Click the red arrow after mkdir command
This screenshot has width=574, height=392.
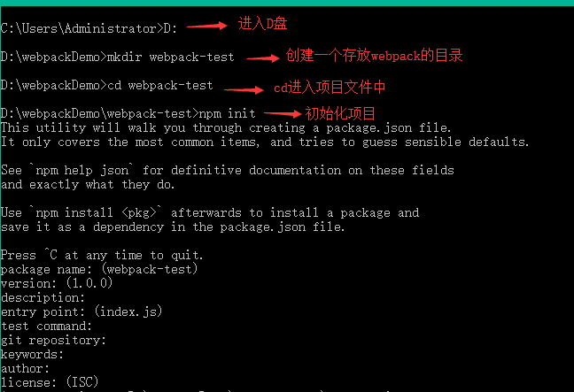point(263,58)
